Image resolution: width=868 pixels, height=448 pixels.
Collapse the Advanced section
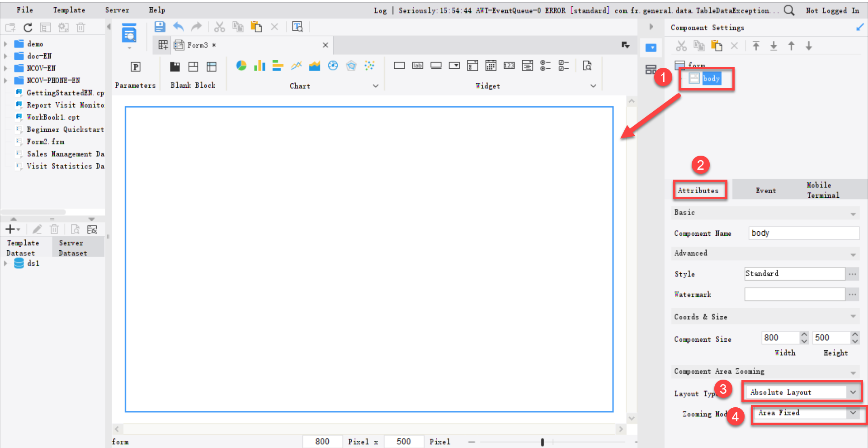[x=853, y=253]
